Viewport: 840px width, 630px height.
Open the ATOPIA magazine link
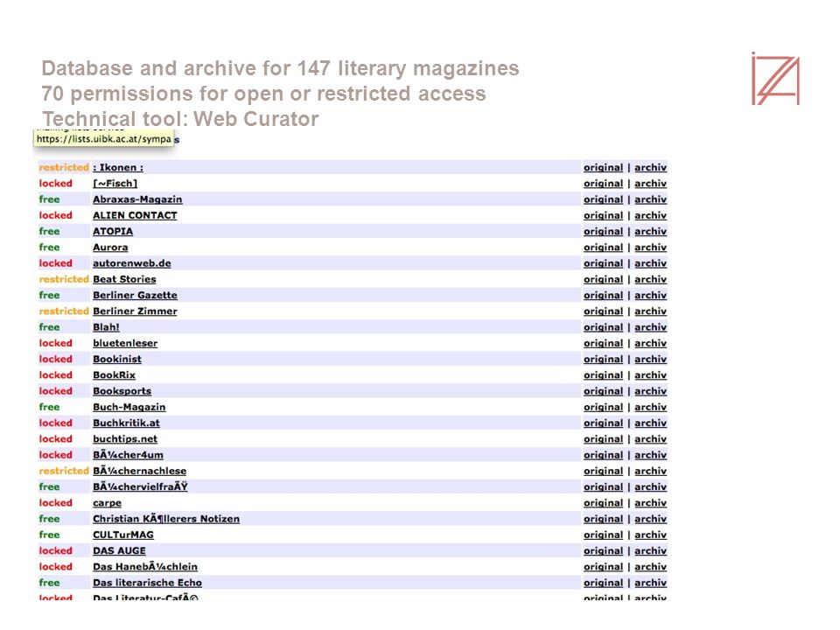[x=113, y=231]
